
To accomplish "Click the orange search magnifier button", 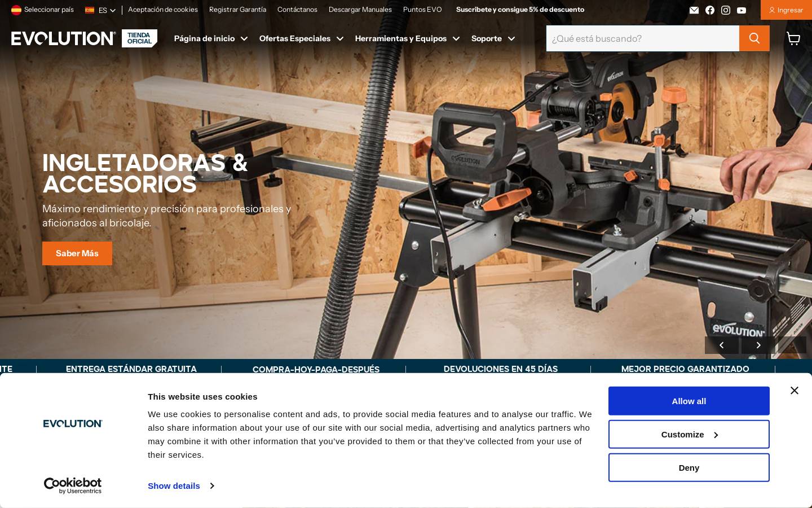I will 754,38.
